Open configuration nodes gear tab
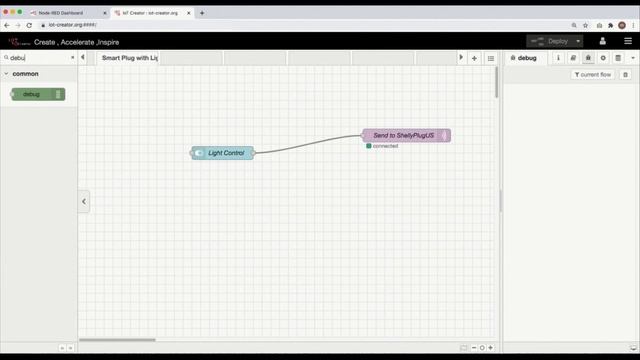The height and width of the screenshot is (360, 640). tap(603, 58)
